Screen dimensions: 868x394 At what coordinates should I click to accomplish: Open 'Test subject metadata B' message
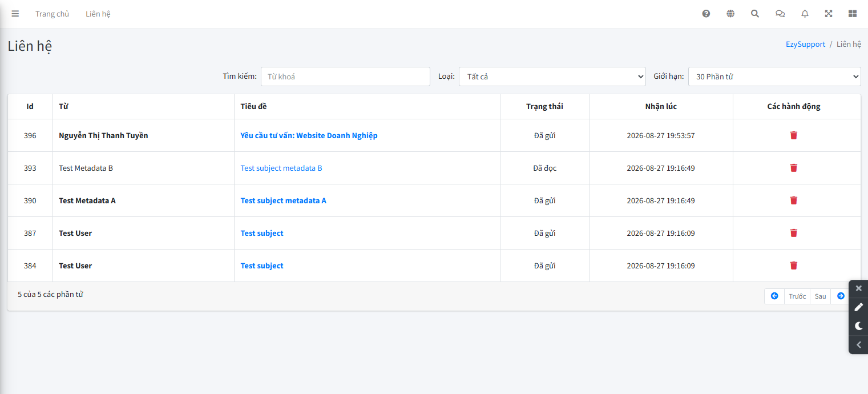[281, 168]
